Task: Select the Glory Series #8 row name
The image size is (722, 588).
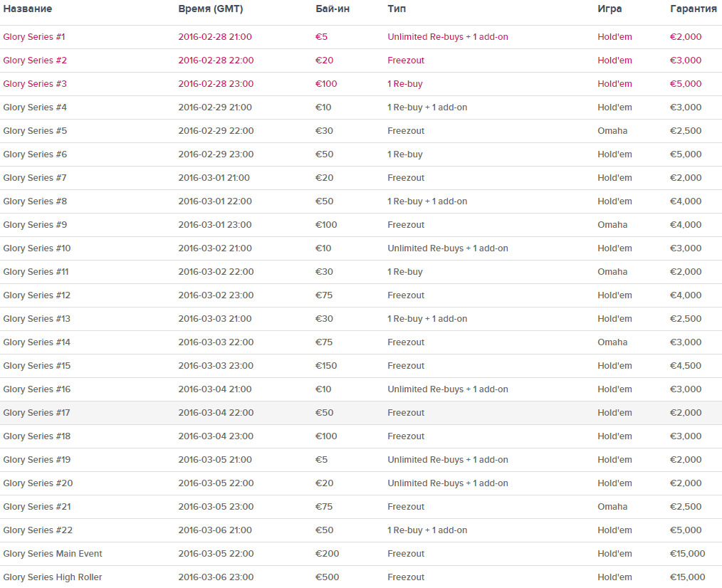Action: point(35,201)
